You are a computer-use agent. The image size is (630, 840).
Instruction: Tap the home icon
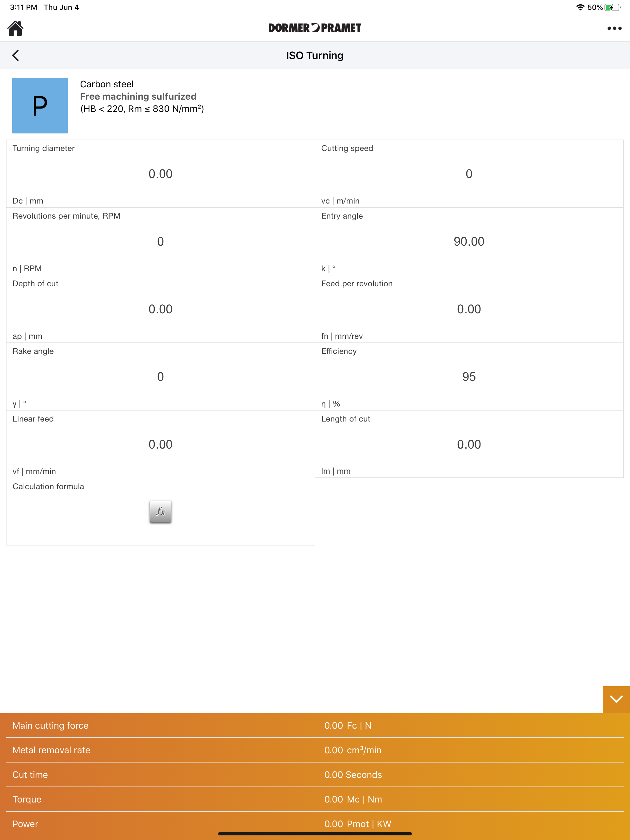click(16, 28)
